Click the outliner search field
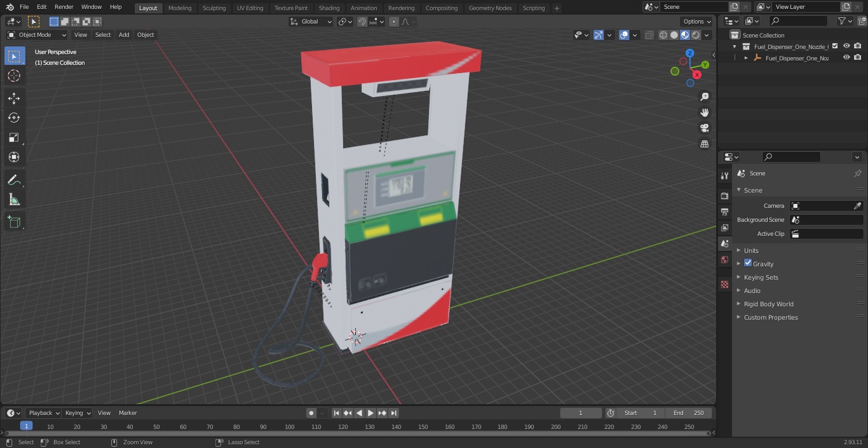The height and width of the screenshot is (448, 868). (797, 21)
